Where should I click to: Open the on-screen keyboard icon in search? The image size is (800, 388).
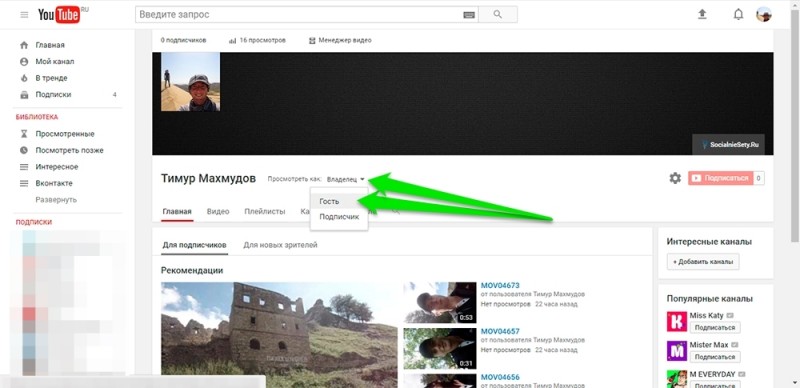tap(469, 15)
